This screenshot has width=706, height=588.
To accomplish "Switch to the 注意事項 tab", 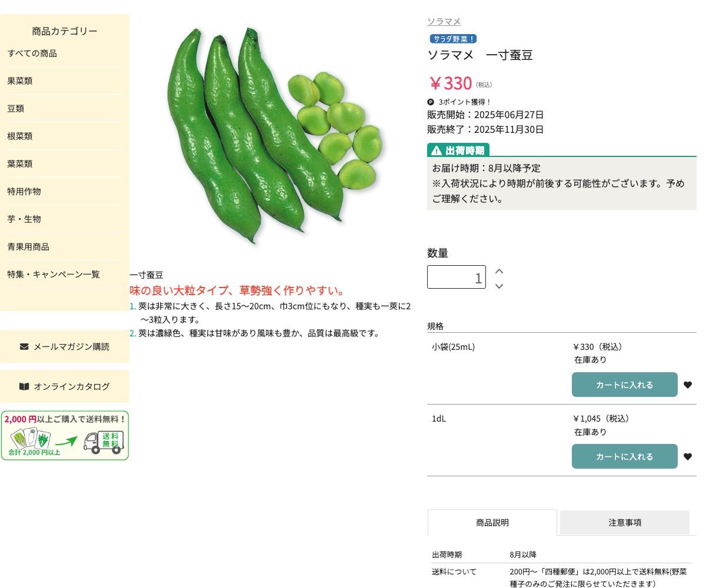I will click(624, 522).
